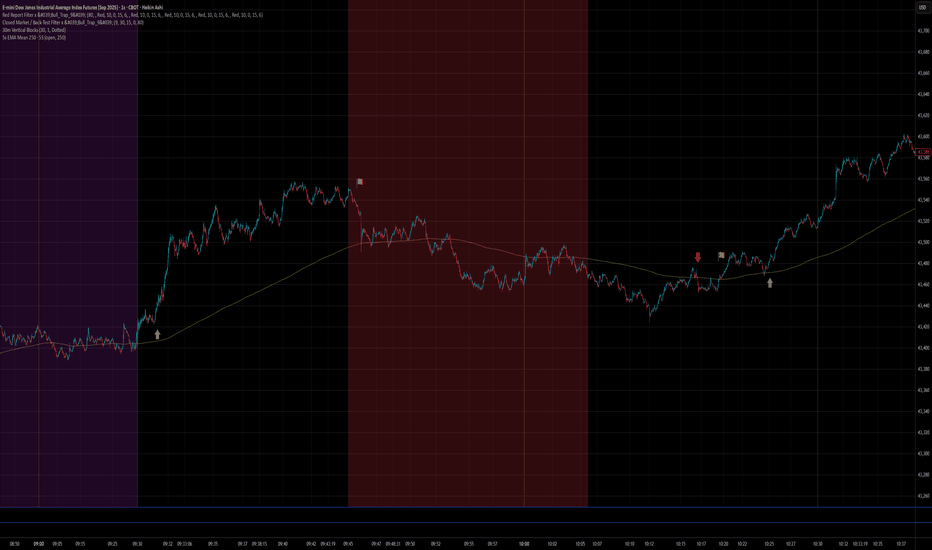Image resolution: width=932 pixels, height=550 pixels.
Task: Click the 09:35 time axis label
Action: click(213, 544)
